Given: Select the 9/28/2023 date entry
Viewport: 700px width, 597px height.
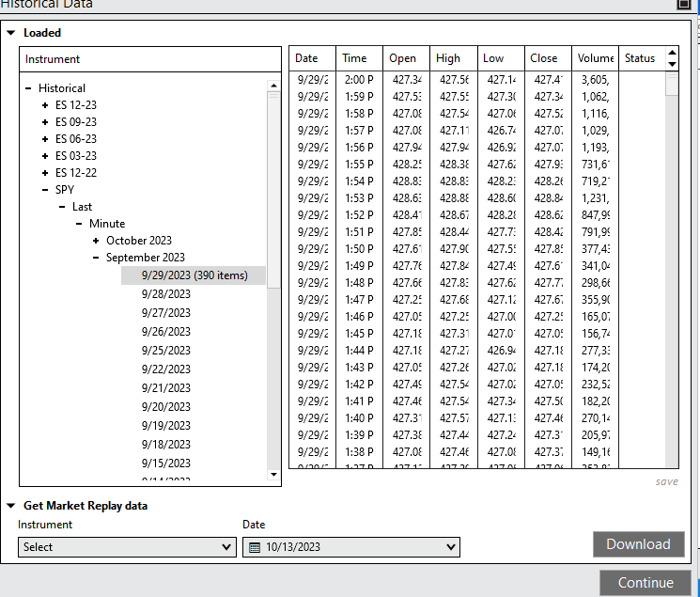Looking at the screenshot, I should [166, 294].
